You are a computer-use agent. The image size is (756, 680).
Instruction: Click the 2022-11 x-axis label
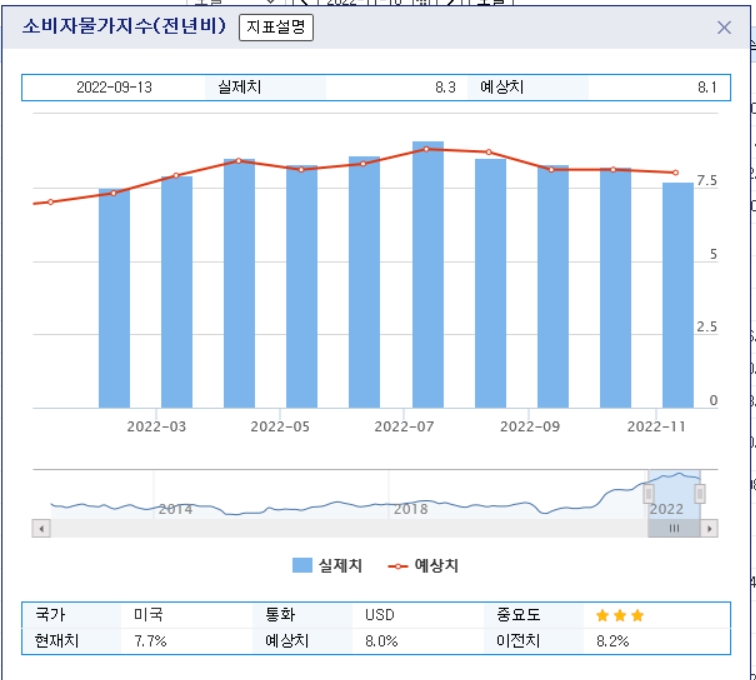(x=656, y=426)
